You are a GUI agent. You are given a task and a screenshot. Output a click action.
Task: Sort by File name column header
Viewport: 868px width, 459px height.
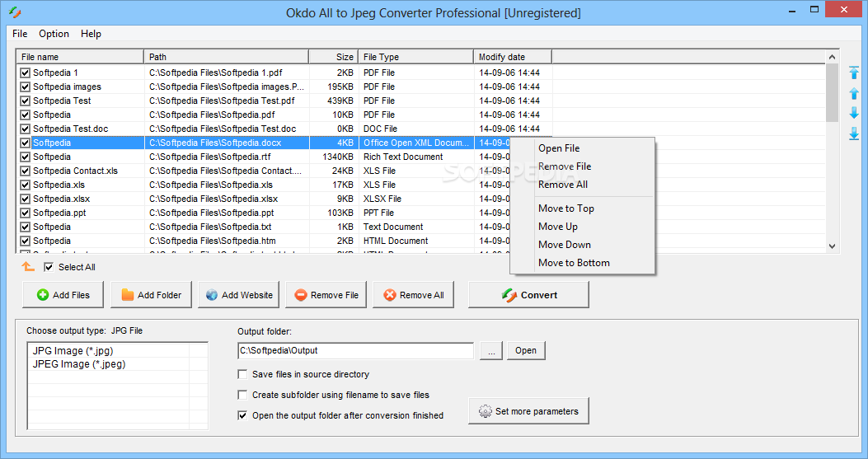pyautogui.click(x=80, y=57)
